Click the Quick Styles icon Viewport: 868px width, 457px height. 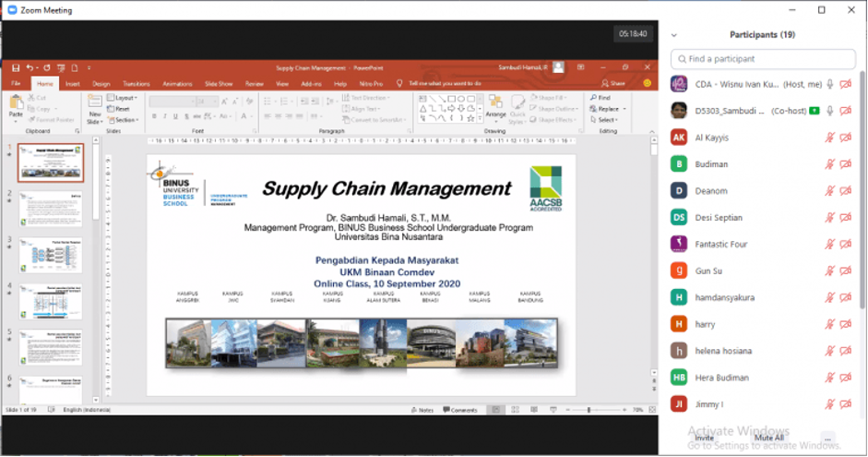click(517, 102)
